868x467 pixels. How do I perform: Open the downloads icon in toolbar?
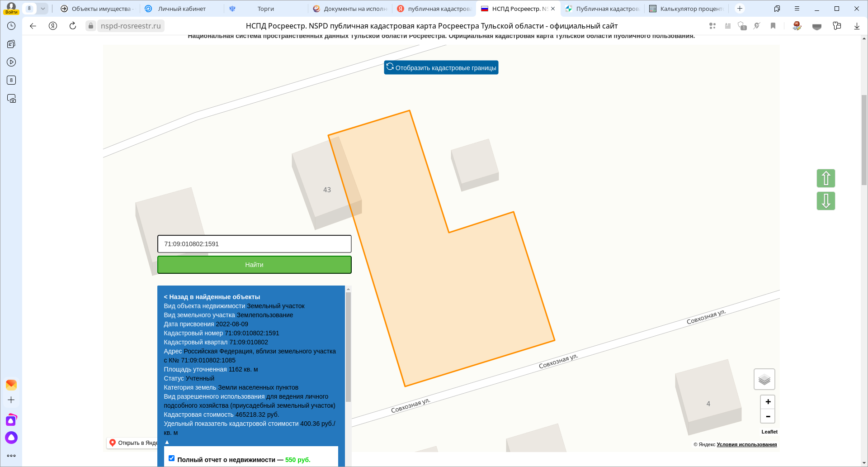point(856,26)
